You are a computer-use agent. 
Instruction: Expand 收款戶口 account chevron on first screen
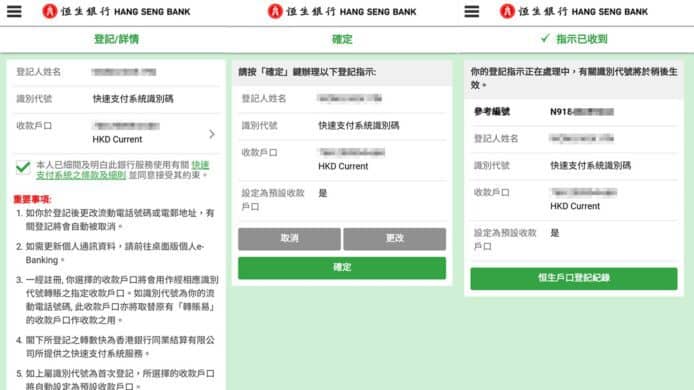point(212,134)
